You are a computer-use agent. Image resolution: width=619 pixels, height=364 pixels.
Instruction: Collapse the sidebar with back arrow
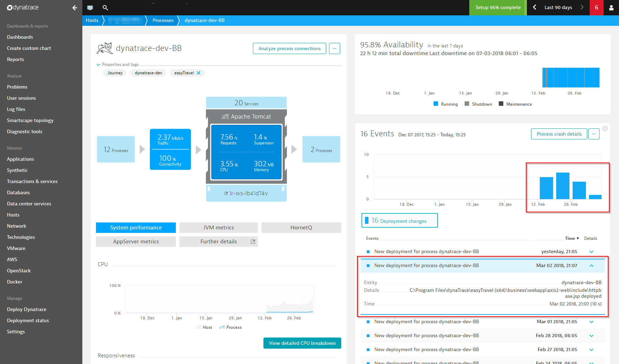click(x=75, y=8)
